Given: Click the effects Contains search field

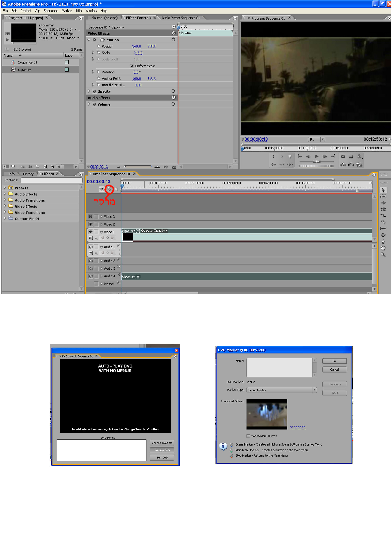Looking at the screenshot, I should 51,180.
